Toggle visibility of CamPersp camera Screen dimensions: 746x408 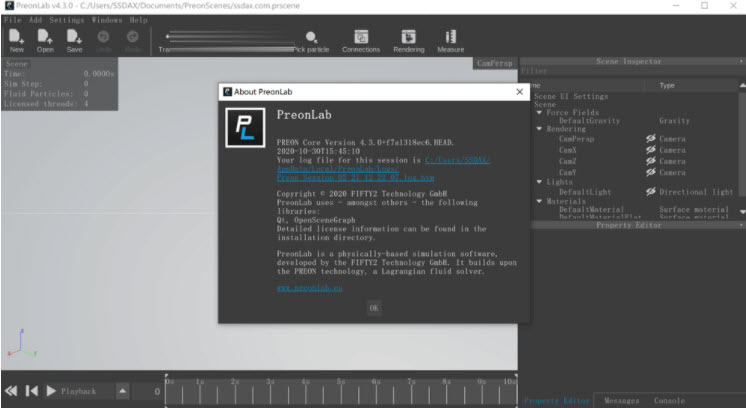click(x=650, y=139)
